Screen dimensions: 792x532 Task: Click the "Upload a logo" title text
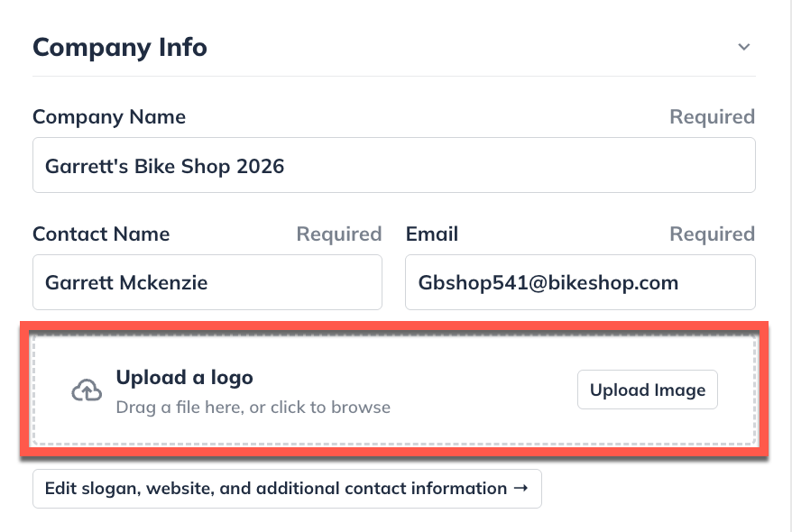(185, 378)
